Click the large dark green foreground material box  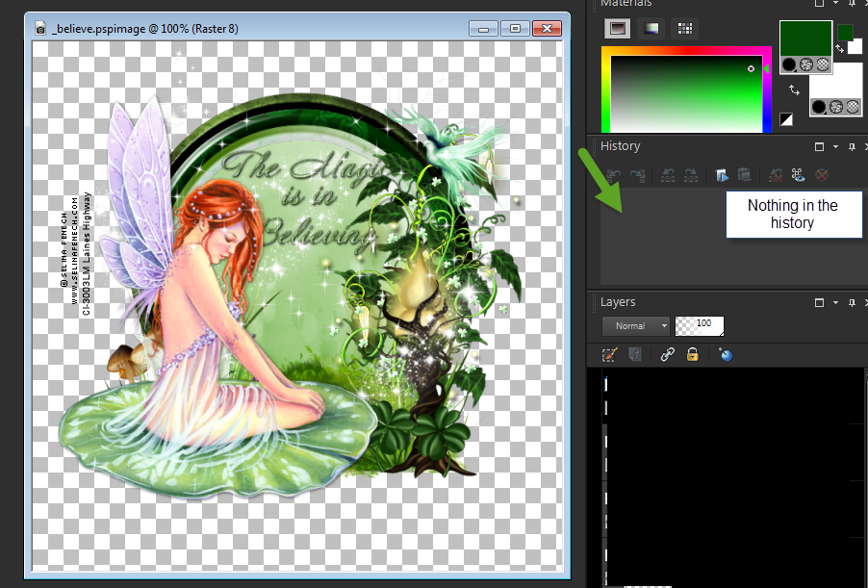coord(804,38)
